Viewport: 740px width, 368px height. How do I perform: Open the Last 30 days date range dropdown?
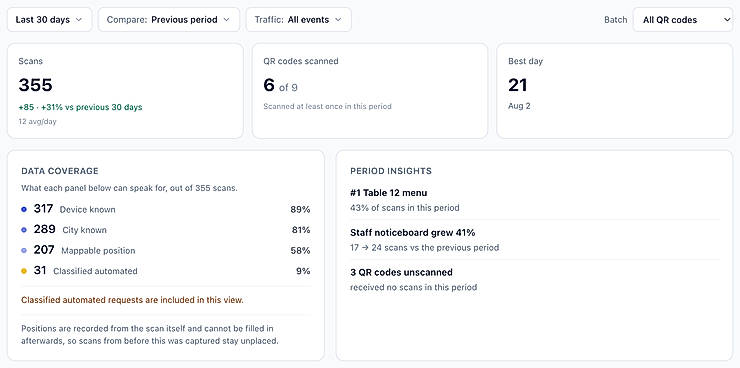point(50,20)
